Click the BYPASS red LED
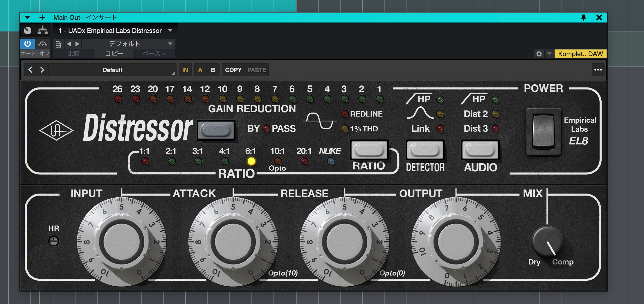The image size is (644, 304). point(266,128)
